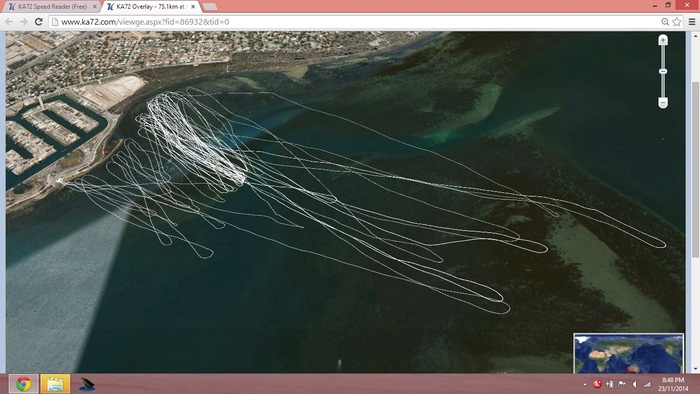The height and width of the screenshot is (394, 700).
Task: Close the KA72 Overlay tab
Action: (x=193, y=7)
